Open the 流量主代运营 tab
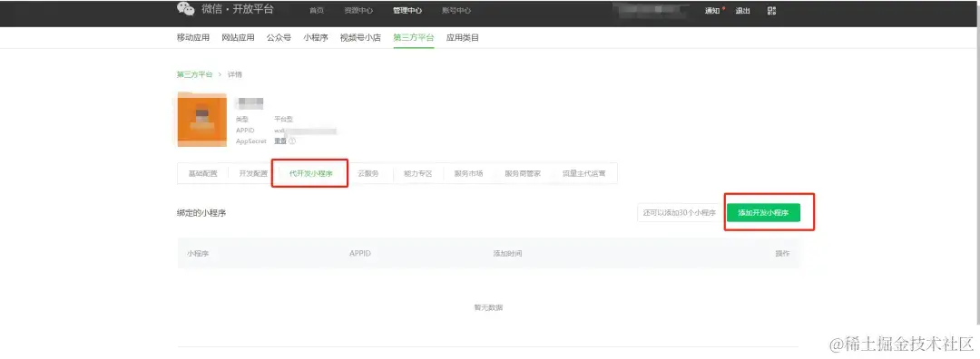The width and height of the screenshot is (980, 359). pos(583,173)
